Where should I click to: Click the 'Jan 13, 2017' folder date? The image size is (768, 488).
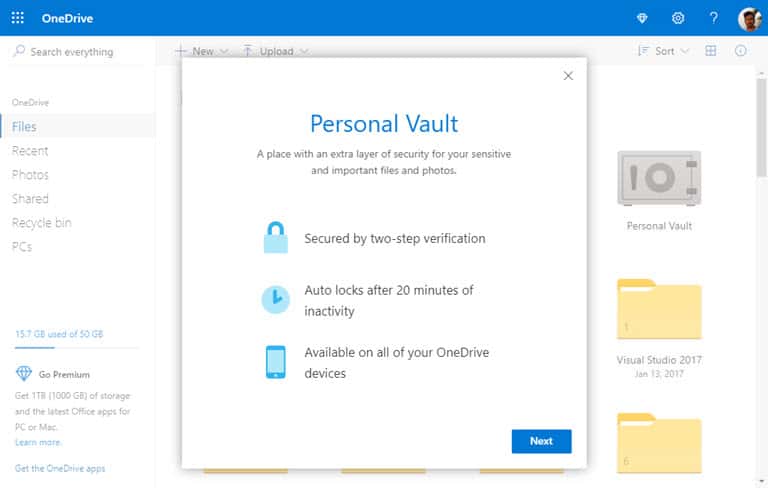(659, 374)
